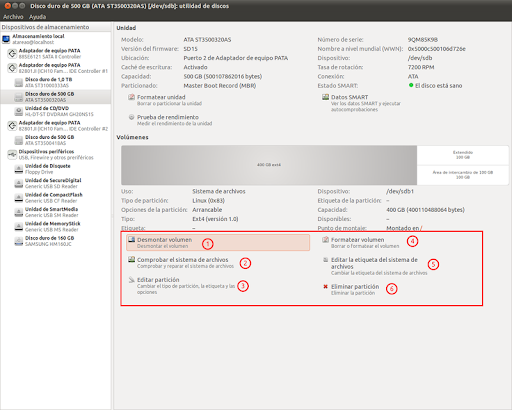This screenshot has height=410, width=512.
Task: Click the Formatear unidad icon
Action: [x=131, y=97]
